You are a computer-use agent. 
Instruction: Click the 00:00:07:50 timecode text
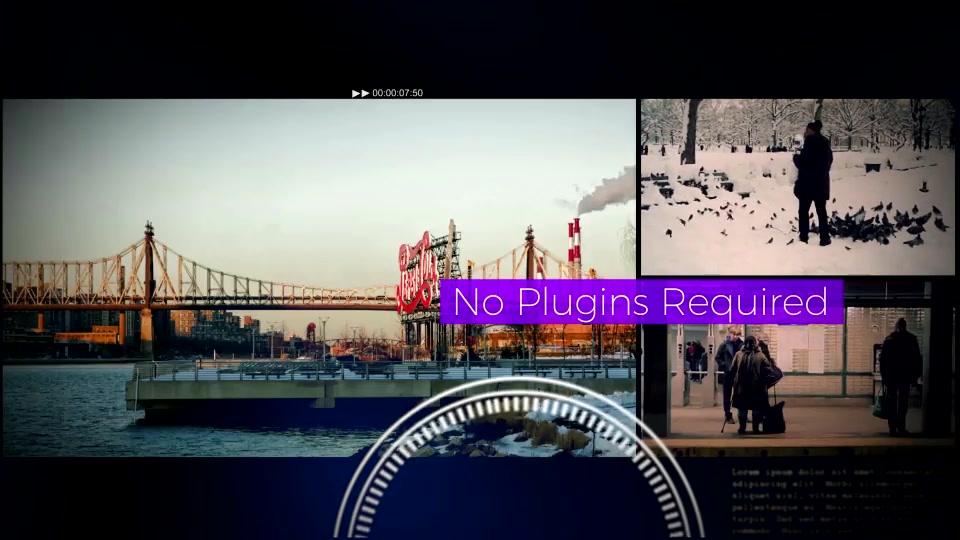(397, 93)
